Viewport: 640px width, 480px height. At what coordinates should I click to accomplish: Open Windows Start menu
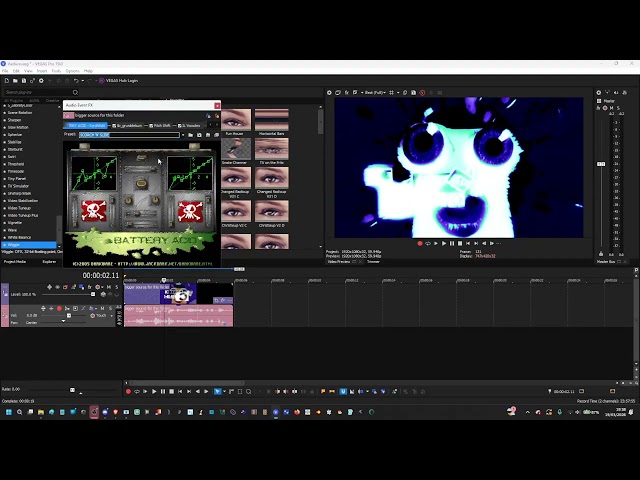(9, 412)
